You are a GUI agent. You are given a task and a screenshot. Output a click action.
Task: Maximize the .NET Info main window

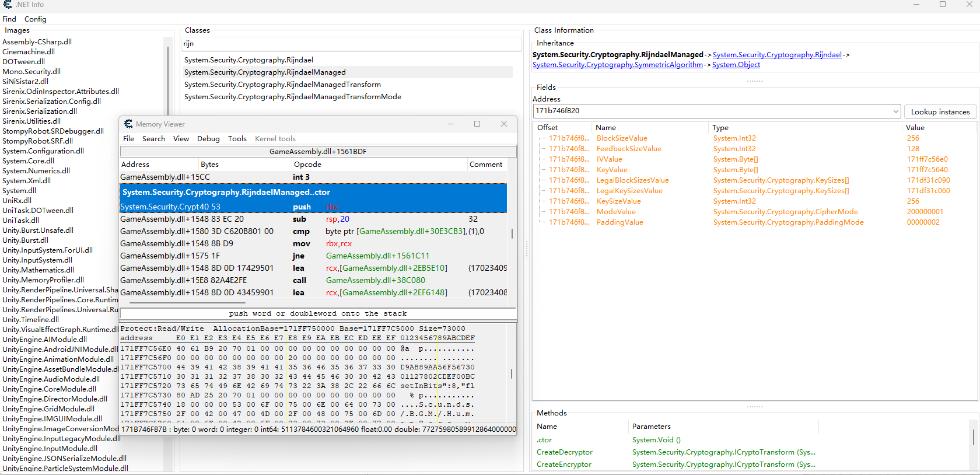pos(942,5)
